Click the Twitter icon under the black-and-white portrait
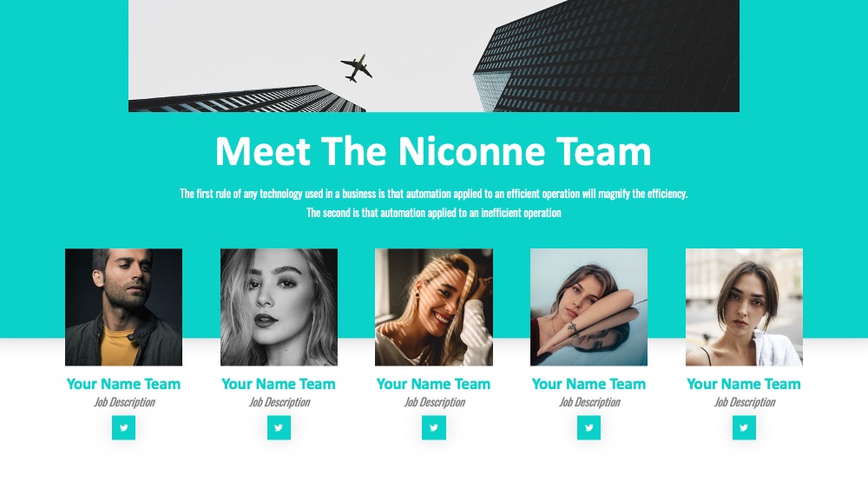The image size is (868, 489). [279, 427]
